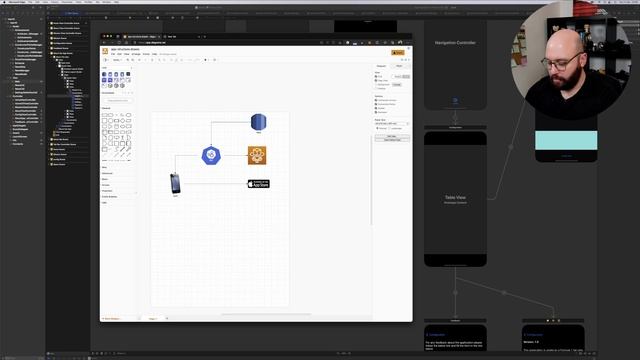Toggle the Connection Points option
Viewport: 640px width, 360px height.
[x=376, y=104]
